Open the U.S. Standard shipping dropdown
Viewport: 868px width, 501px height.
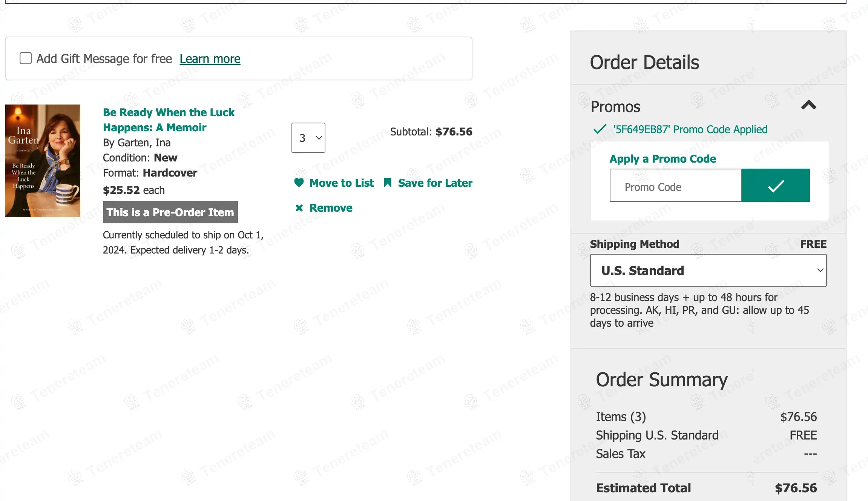(x=708, y=270)
